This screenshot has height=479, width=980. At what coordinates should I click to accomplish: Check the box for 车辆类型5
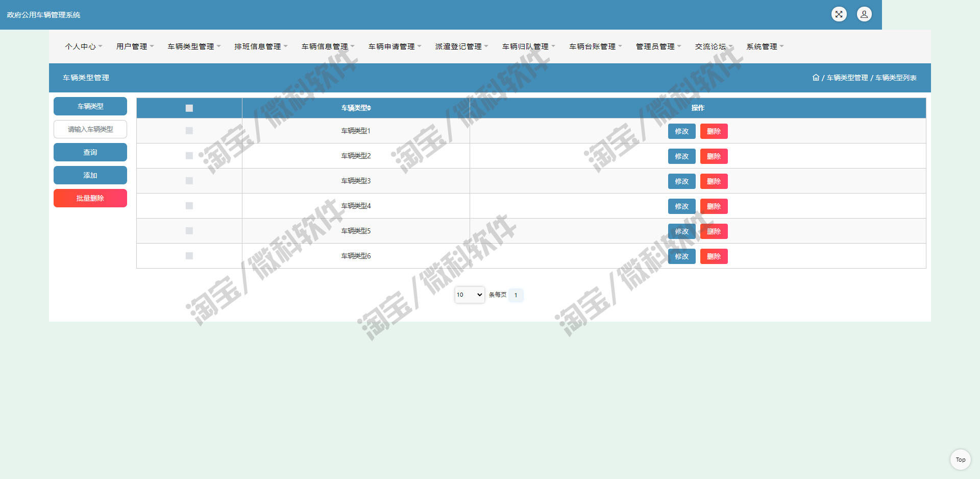(189, 231)
